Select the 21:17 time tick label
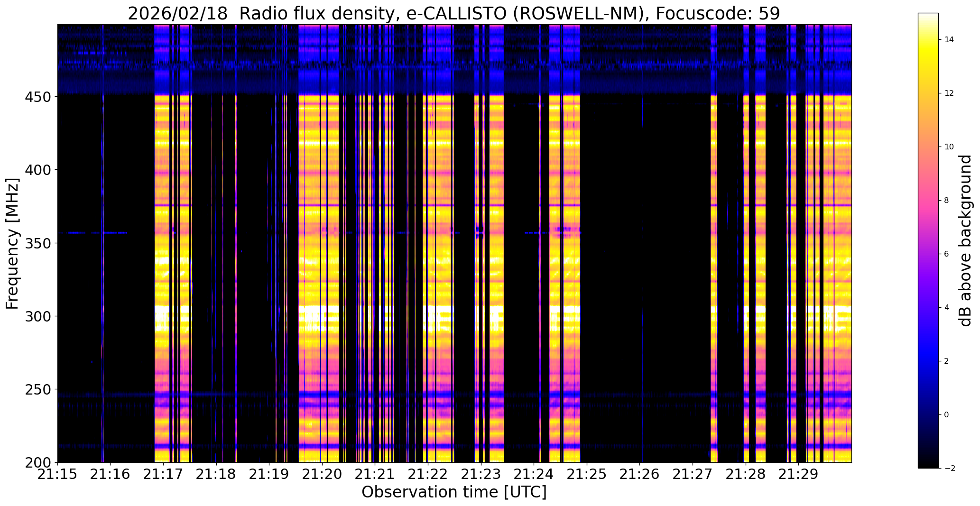 click(x=163, y=474)
